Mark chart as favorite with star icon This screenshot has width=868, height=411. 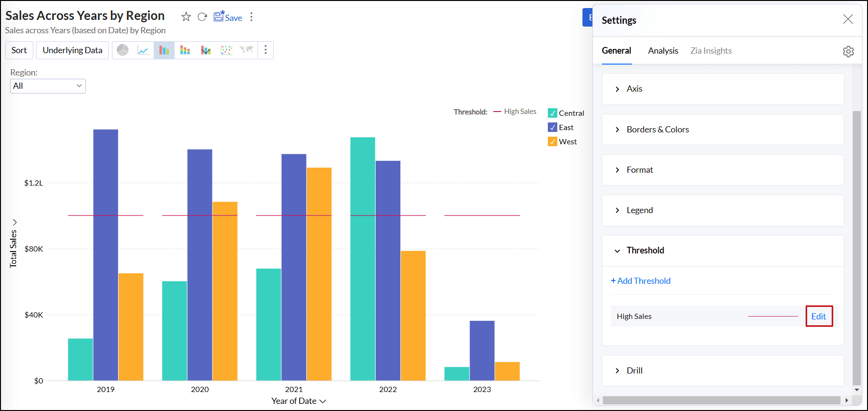[186, 17]
